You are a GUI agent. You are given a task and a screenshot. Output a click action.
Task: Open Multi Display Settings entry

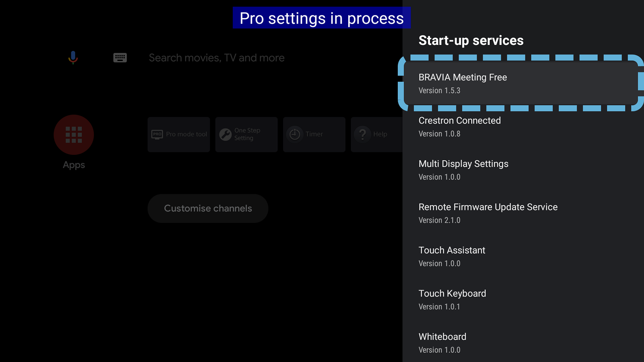521,170
